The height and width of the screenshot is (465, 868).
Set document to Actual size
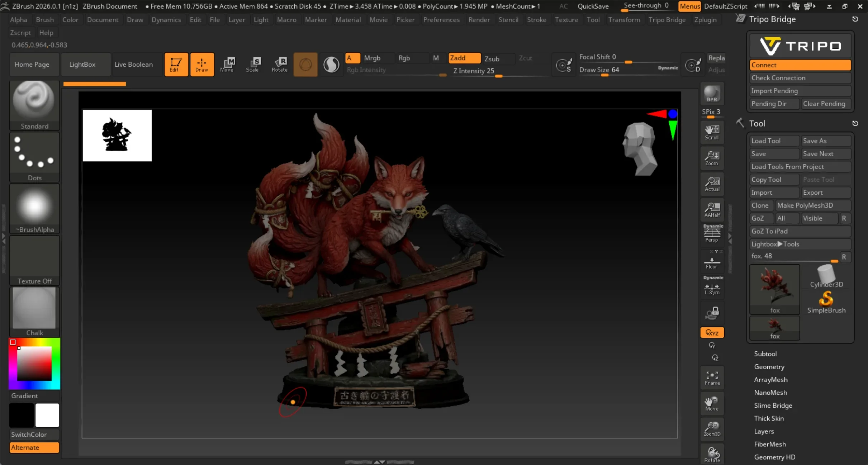(x=712, y=184)
